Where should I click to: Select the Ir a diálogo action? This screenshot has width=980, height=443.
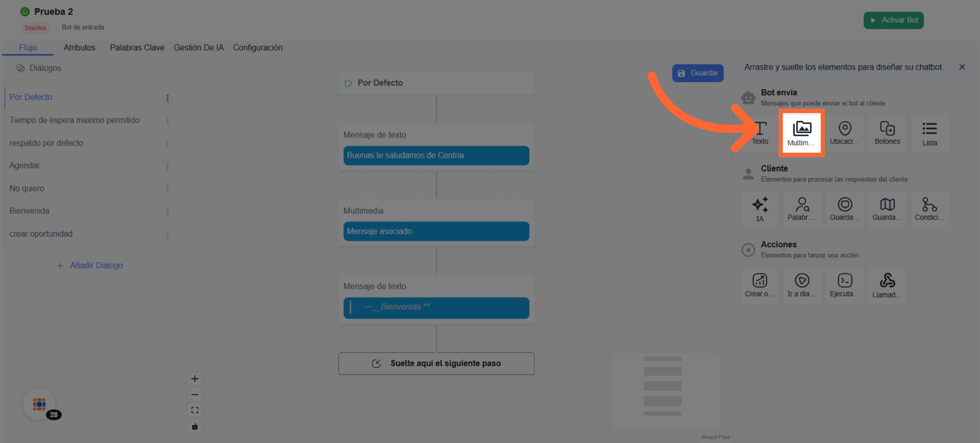coord(802,285)
